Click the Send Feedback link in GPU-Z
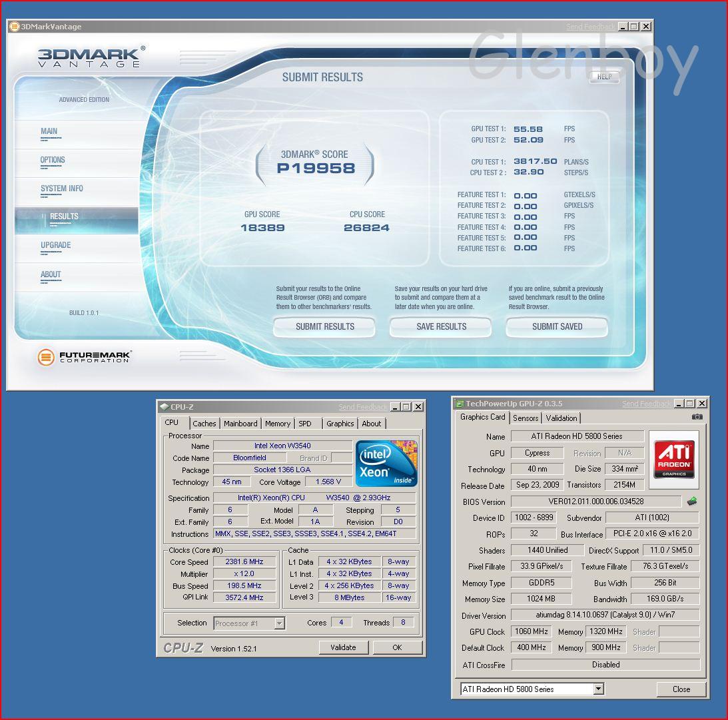This screenshot has height=720, width=728. (x=645, y=404)
